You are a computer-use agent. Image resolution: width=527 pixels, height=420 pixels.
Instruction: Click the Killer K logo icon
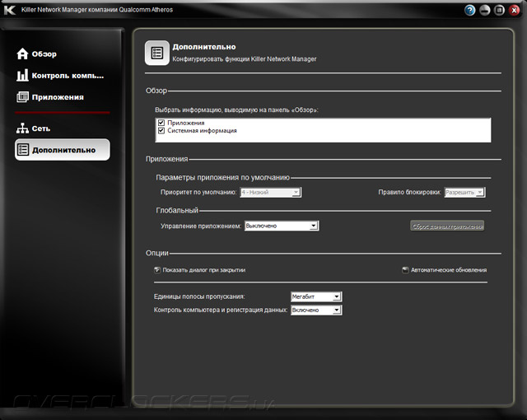[10, 10]
